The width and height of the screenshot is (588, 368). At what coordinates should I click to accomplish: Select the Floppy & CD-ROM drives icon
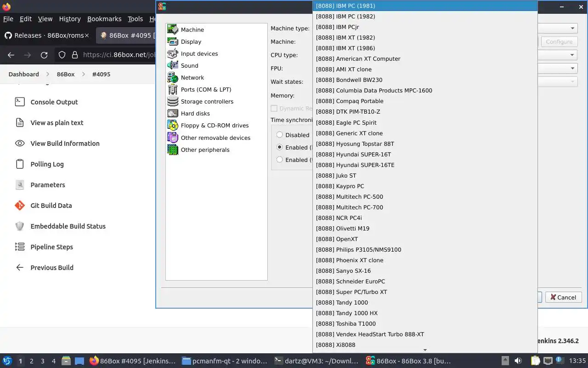point(173,125)
